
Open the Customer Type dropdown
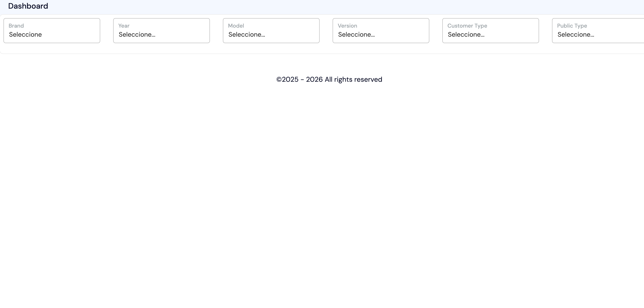point(490,30)
